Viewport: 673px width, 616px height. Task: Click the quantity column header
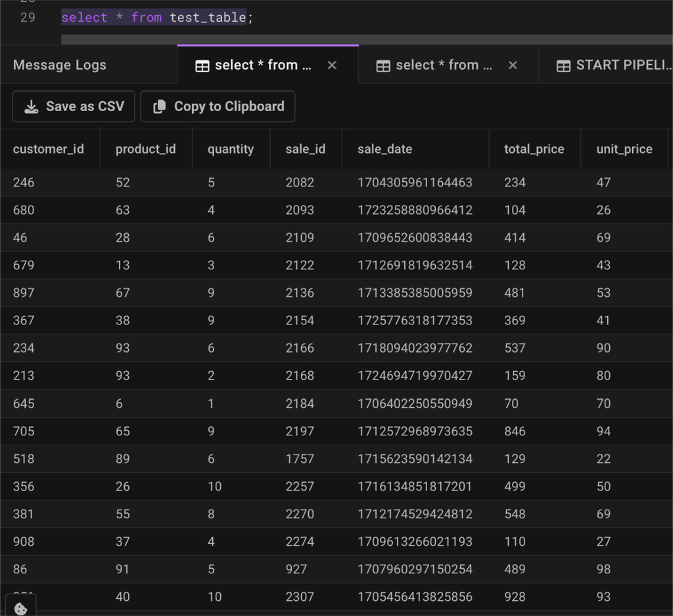click(231, 149)
